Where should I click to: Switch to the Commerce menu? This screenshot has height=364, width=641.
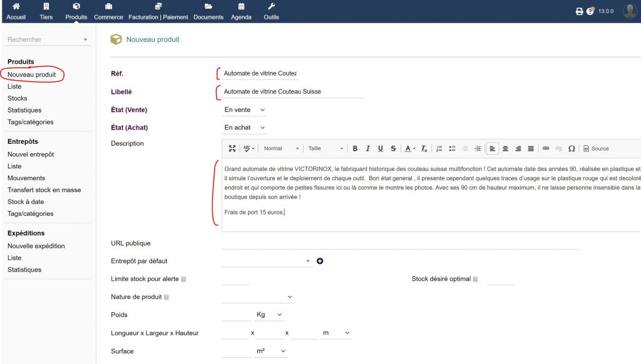click(108, 11)
